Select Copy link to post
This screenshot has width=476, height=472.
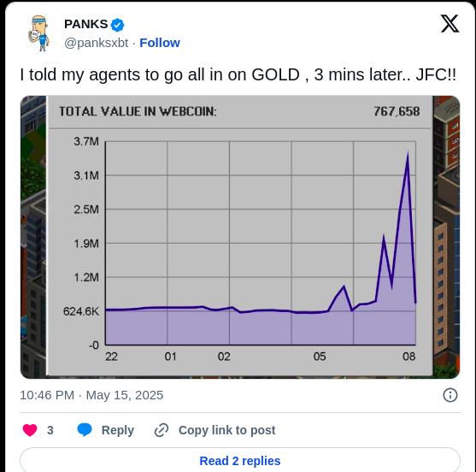[x=226, y=430]
